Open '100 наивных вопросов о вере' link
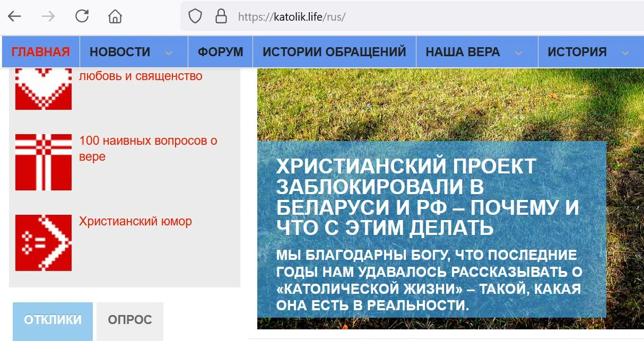This screenshot has width=644, height=341. click(148, 149)
